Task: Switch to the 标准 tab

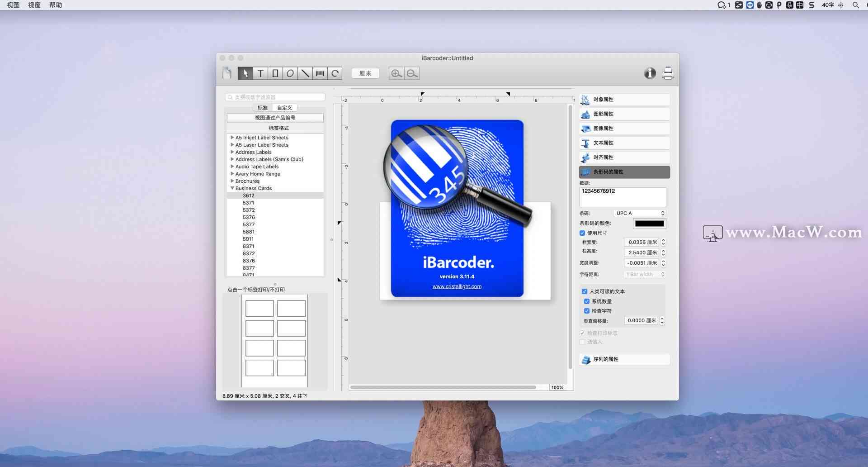Action: click(x=263, y=108)
